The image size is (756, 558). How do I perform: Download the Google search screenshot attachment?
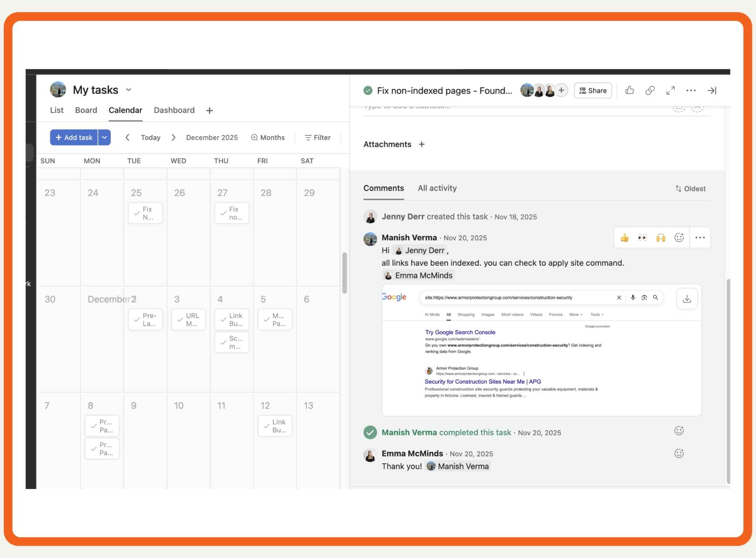coord(687,298)
